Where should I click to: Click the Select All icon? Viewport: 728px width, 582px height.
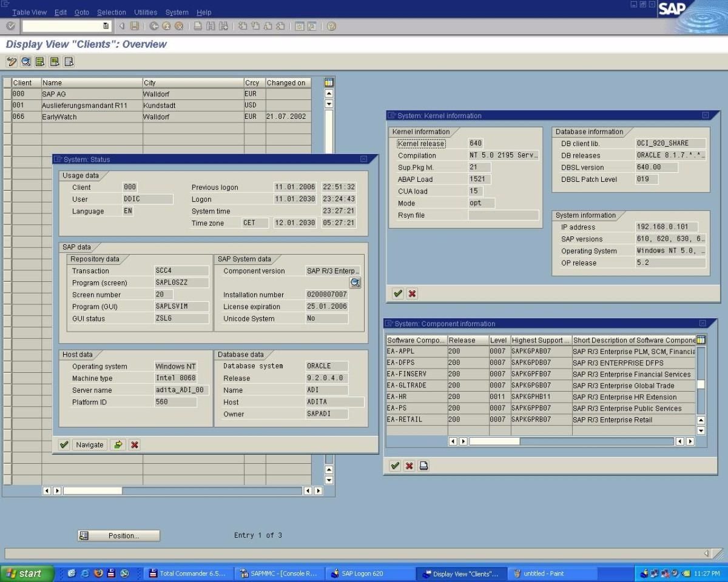coord(40,61)
